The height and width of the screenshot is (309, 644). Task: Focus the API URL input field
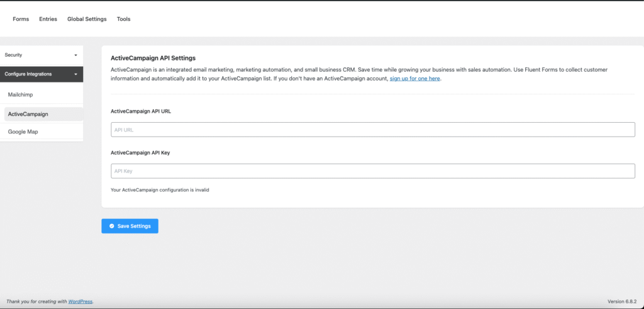[x=372, y=130]
